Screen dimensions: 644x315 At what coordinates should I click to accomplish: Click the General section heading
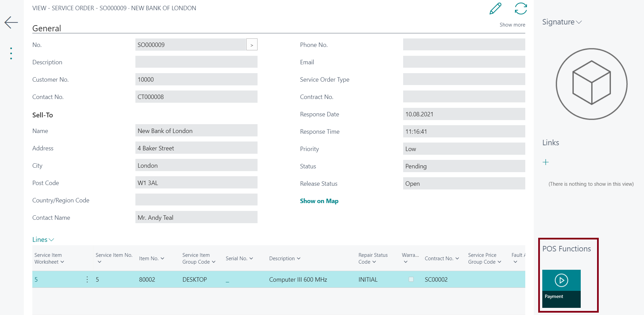pyautogui.click(x=47, y=28)
